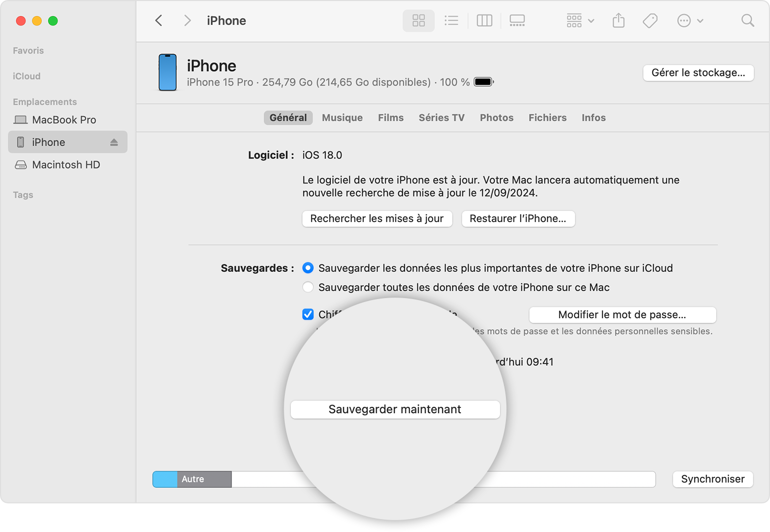Go back with the left chevron

pyautogui.click(x=158, y=21)
